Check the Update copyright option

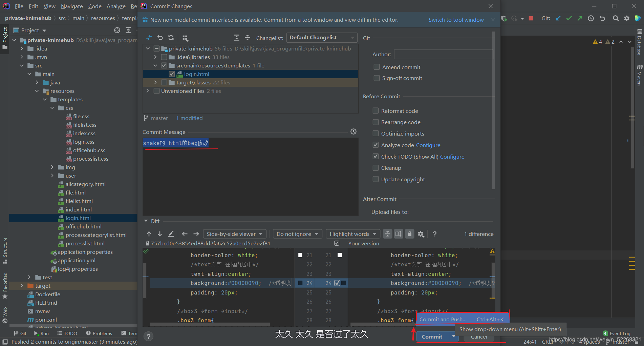375,179
